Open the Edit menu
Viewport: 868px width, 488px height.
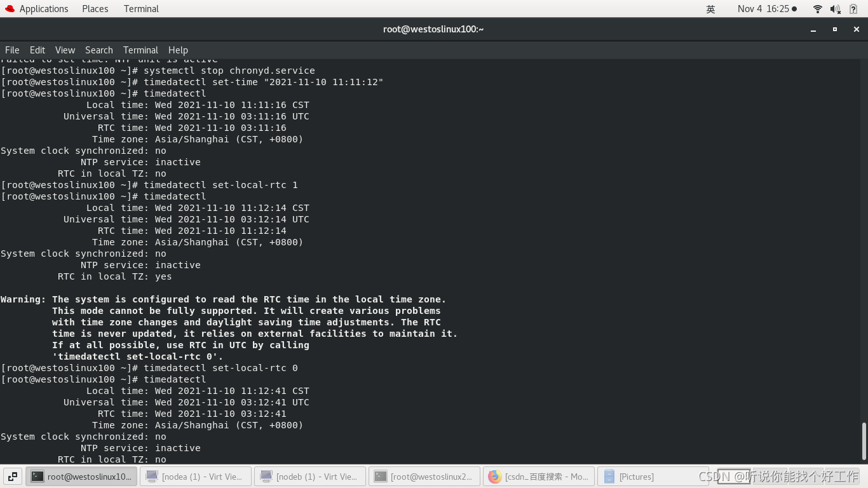37,50
